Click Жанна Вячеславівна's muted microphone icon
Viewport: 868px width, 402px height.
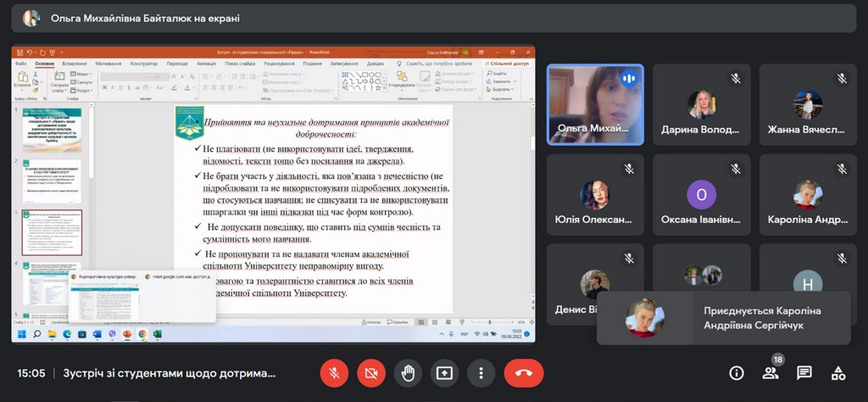(842, 78)
